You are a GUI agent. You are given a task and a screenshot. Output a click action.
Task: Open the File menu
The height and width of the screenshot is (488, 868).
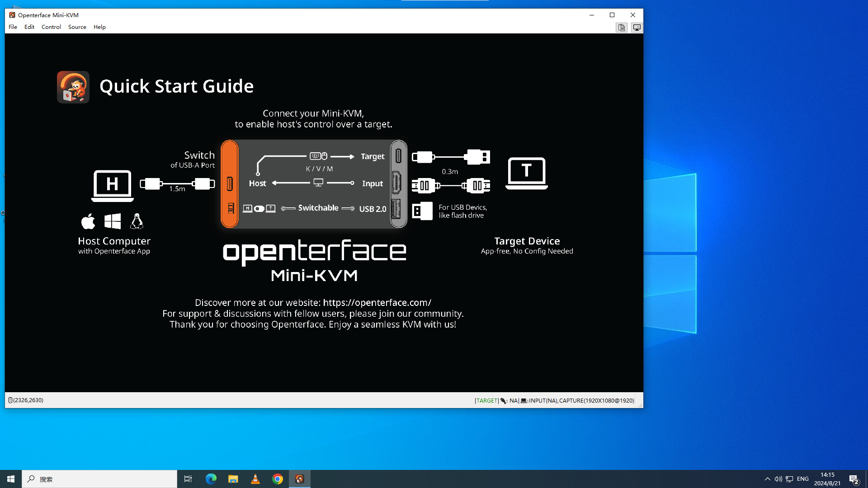tap(13, 27)
